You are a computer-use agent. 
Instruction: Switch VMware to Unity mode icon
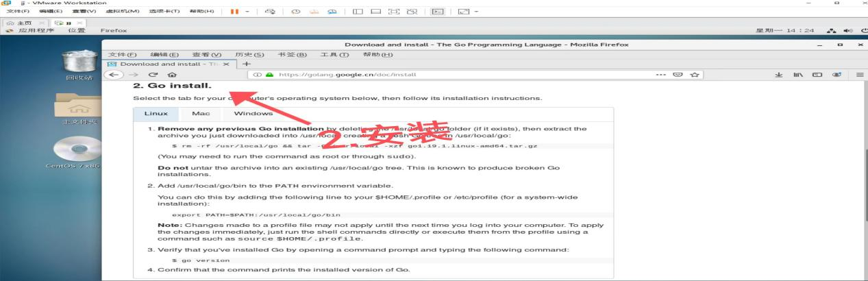(x=412, y=11)
